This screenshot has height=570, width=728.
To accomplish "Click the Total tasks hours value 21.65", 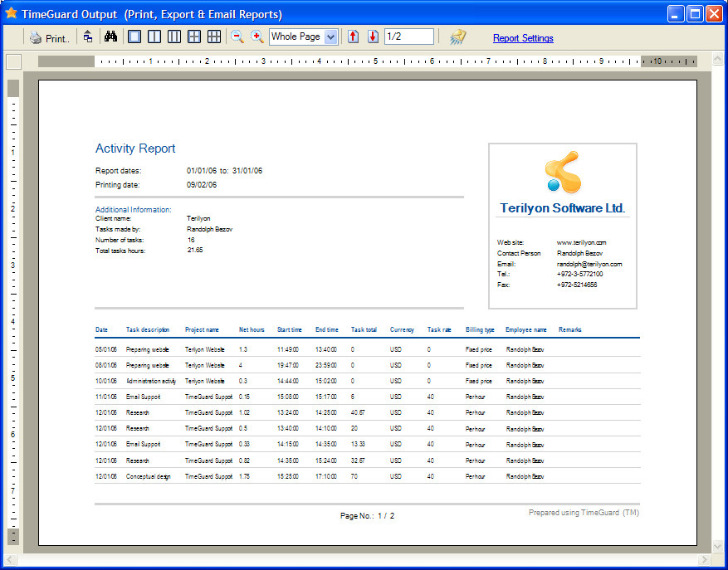I will tap(195, 250).
